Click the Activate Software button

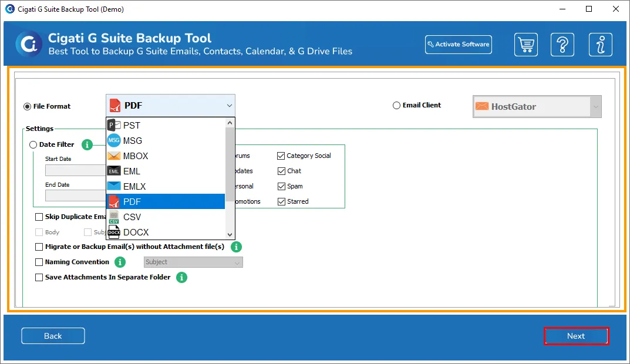pos(459,45)
